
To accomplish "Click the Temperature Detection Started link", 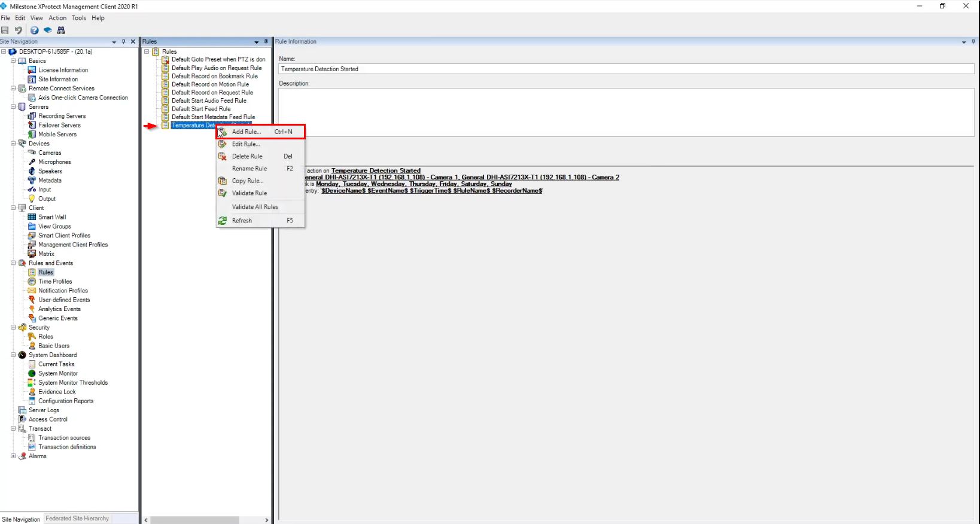I will (376, 170).
